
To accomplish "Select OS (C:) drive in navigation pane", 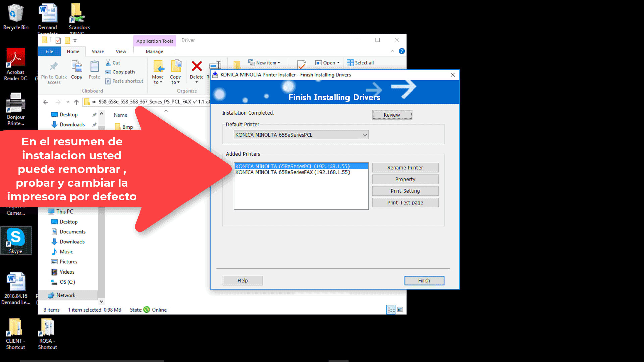I will tap(67, 282).
